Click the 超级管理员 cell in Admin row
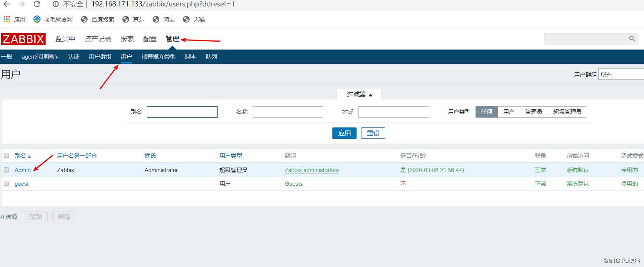644x267 pixels. click(233, 170)
